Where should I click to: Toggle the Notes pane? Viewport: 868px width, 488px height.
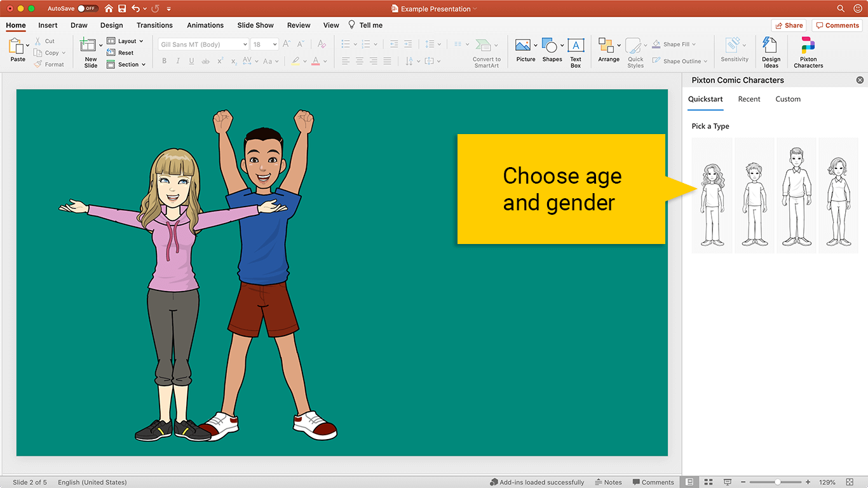[x=608, y=482]
